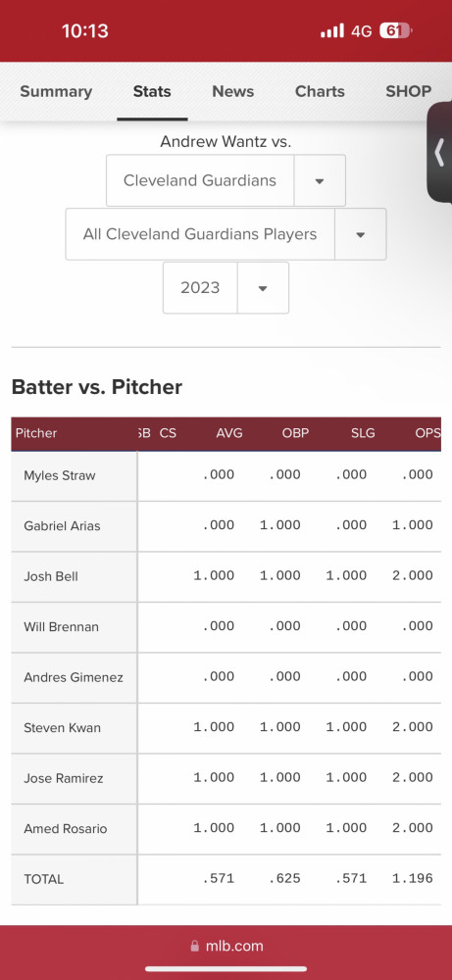Open the SHOP tab
The width and height of the screenshot is (452, 980).
pos(408,91)
